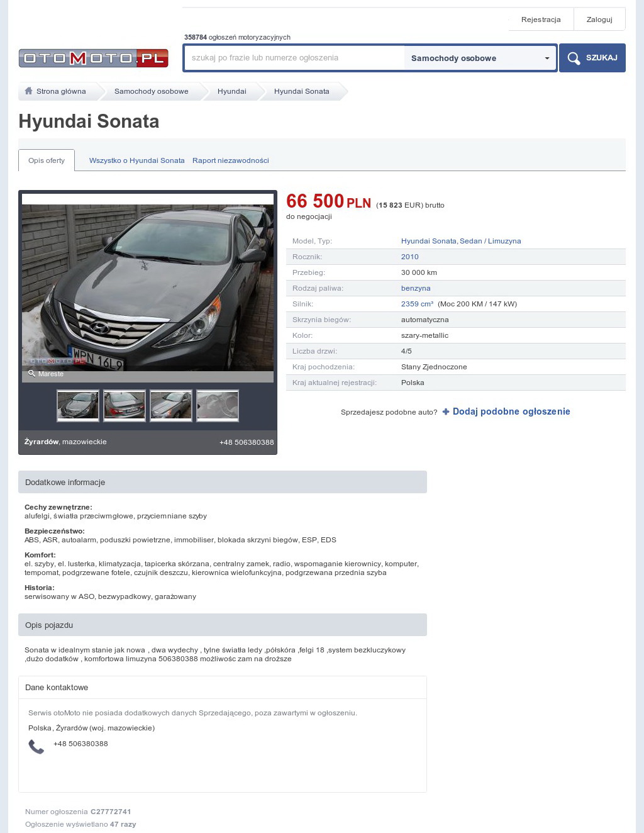The width and height of the screenshot is (644, 833).
Task: Open the Zaloguj link
Action: pos(599,20)
